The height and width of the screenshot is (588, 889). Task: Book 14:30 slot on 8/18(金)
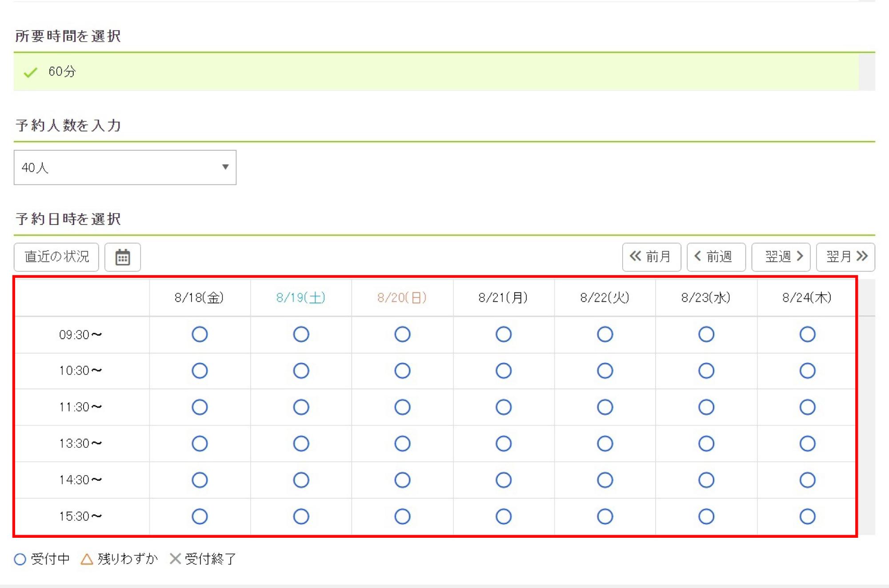click(x=200, y=480)
